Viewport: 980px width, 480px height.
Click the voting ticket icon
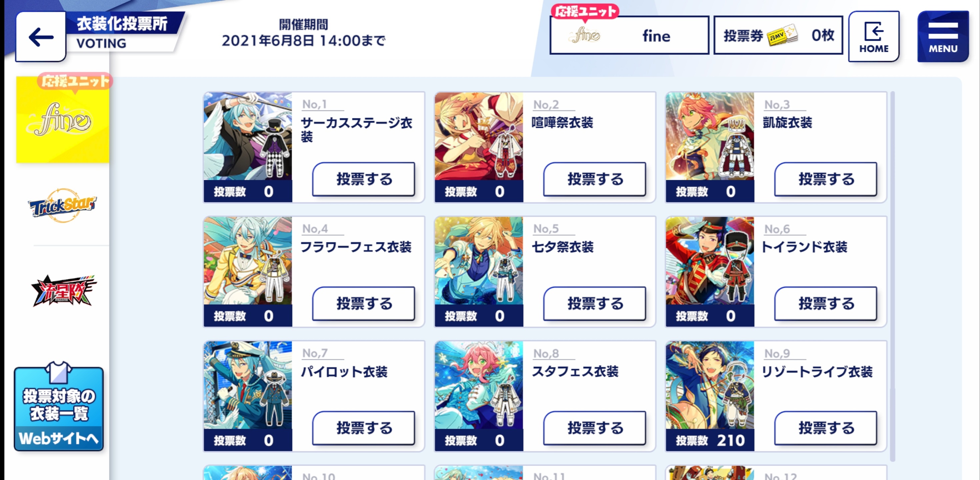782,36
